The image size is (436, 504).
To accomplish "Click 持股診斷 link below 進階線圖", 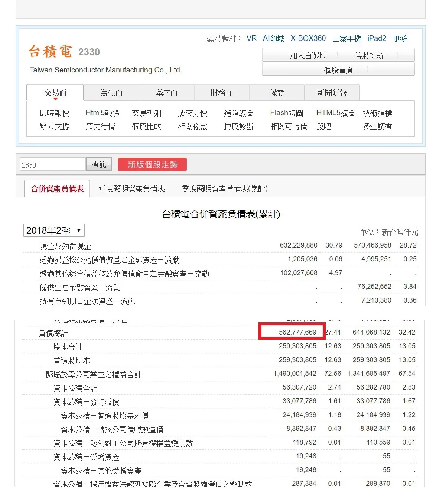I will point(239,127).
